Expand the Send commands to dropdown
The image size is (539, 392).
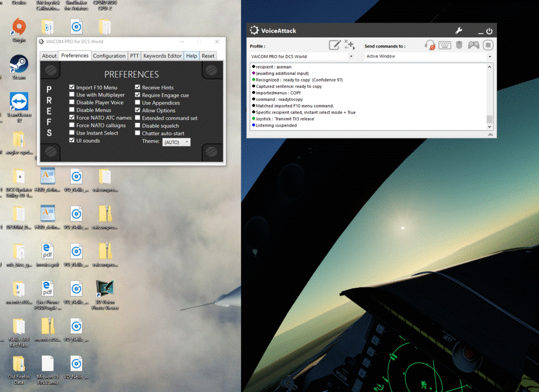click(x=490, y=57)
